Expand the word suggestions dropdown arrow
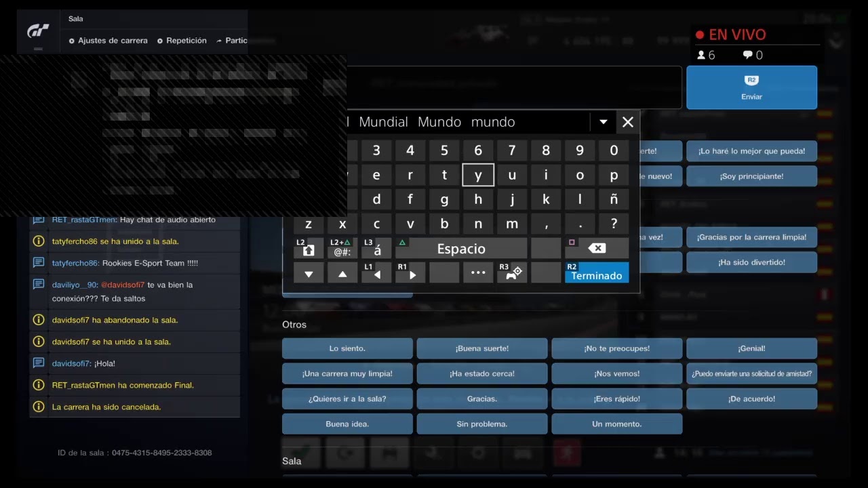The height and width of the screenshot is (488, 868). tap(603, 122)
